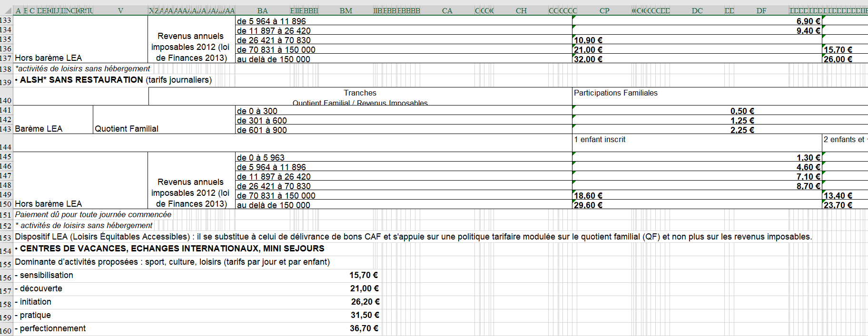Click column header DF
The image size is (868, 336).
(761, 10)
